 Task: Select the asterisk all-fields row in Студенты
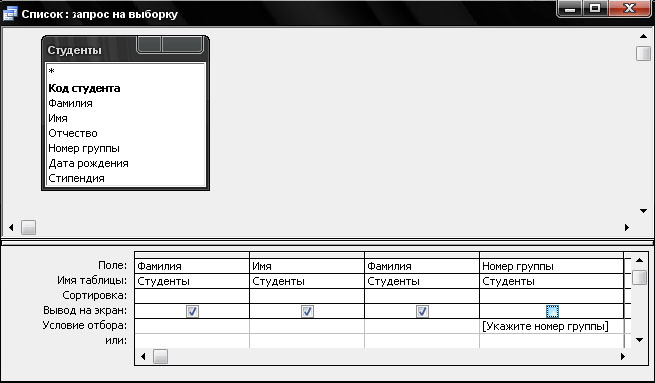pyautogui.click(x=125, y=71)
